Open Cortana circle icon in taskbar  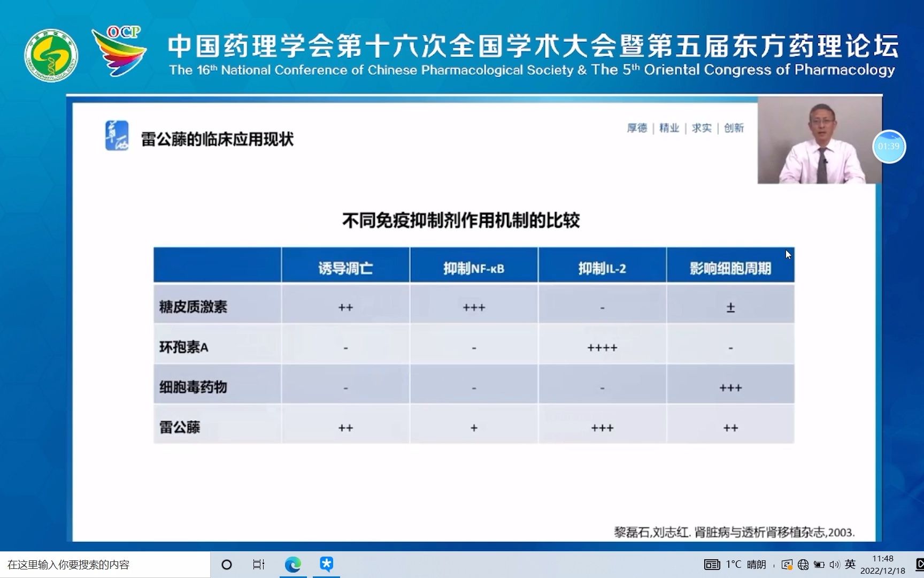point(227,565)
